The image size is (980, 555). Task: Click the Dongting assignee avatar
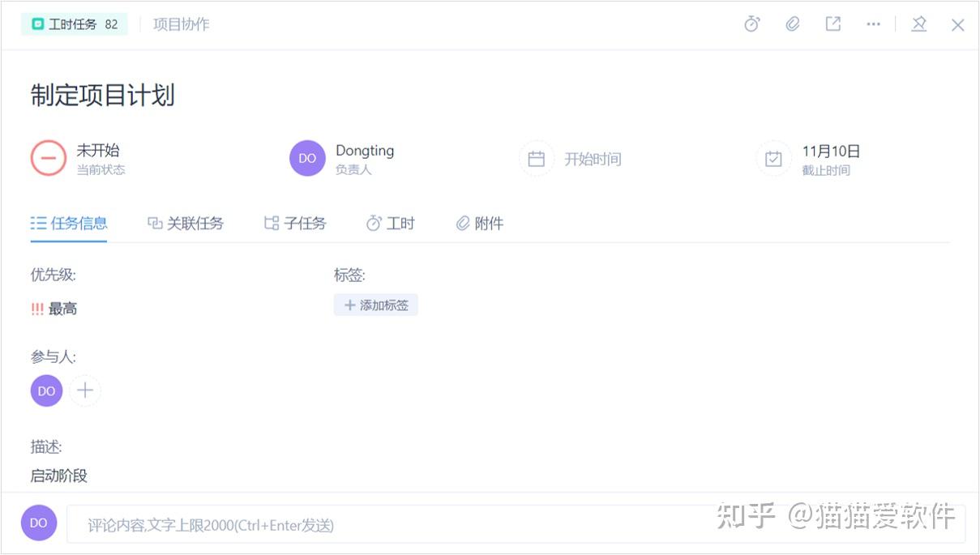[307, 158]
